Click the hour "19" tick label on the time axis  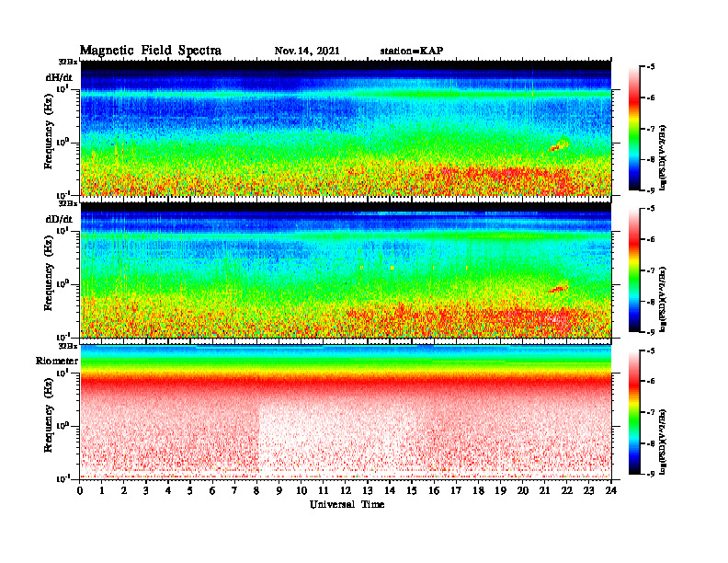click(500, 490)
